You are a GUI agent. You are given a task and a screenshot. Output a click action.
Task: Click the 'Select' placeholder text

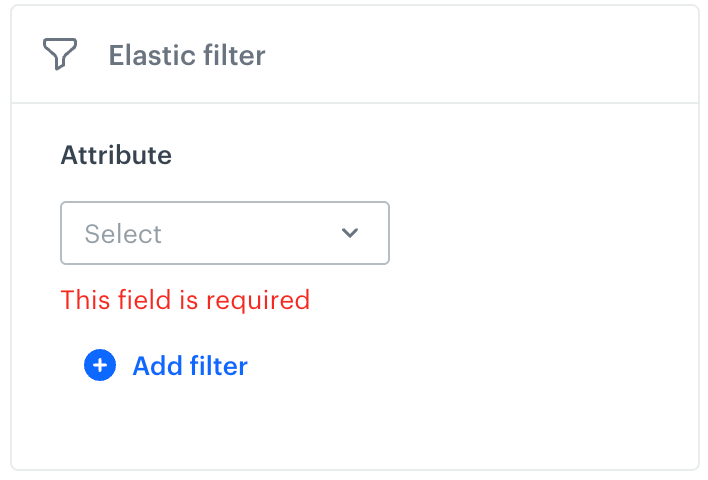pyautogui.click(x=123, y=234)
